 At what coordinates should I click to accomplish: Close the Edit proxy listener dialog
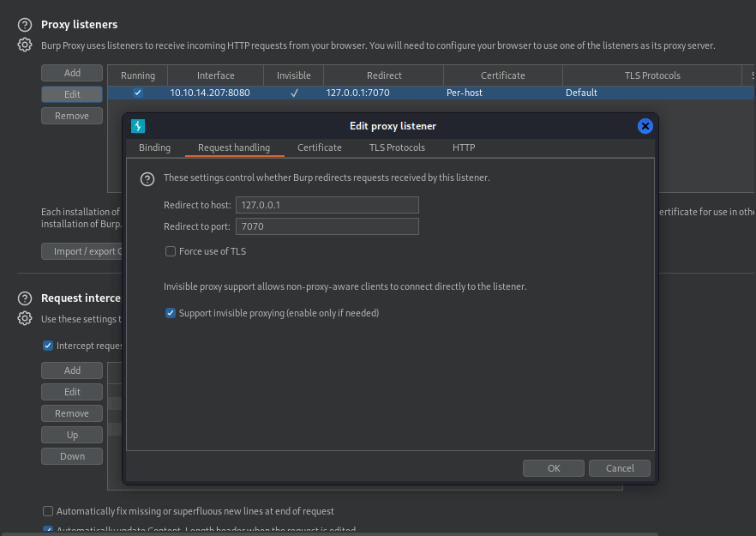(645, 126)
